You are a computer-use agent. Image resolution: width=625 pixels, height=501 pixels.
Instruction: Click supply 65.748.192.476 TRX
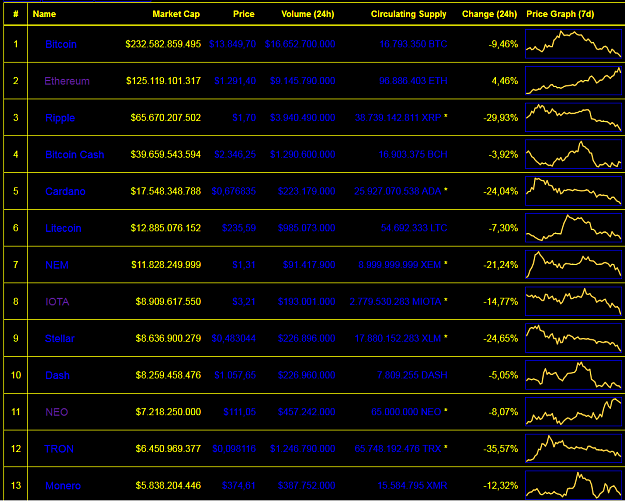(398, 449)
